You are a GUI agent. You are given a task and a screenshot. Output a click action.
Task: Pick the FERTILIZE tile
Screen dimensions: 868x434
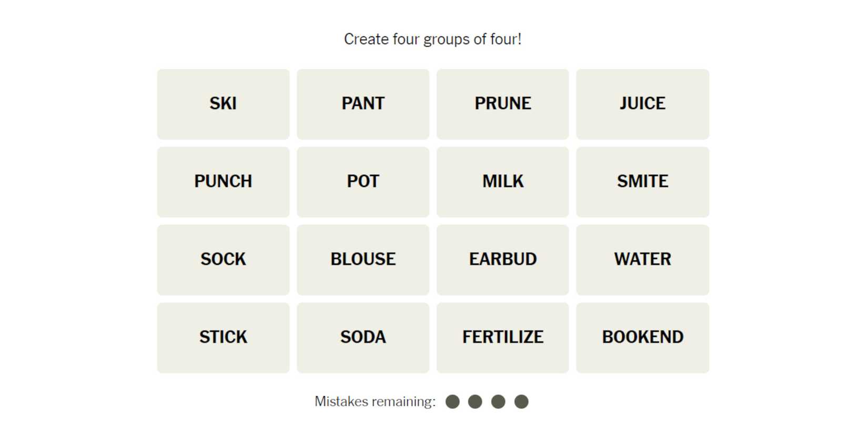click(x=502, y=337)
